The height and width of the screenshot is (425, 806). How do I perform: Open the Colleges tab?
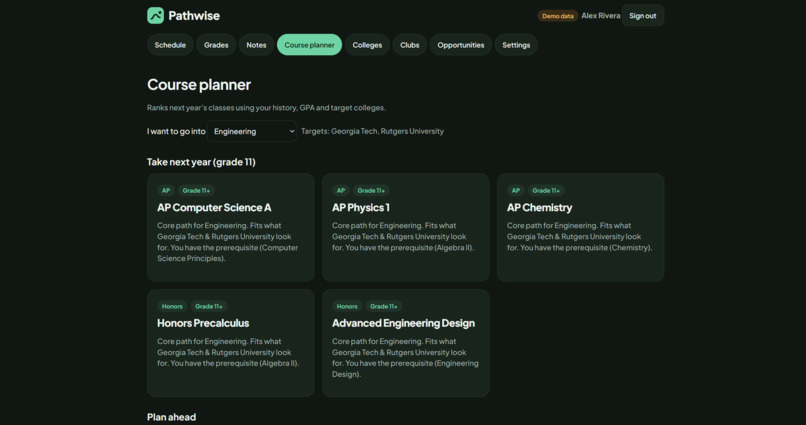tap(367, 45)
